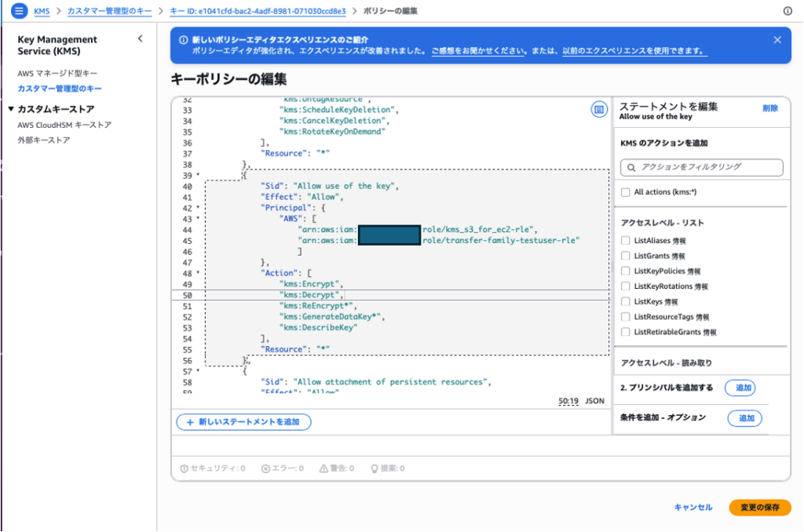Fold the Principal block at line 42
804x532 pixels.
click(x=198, y=208)
